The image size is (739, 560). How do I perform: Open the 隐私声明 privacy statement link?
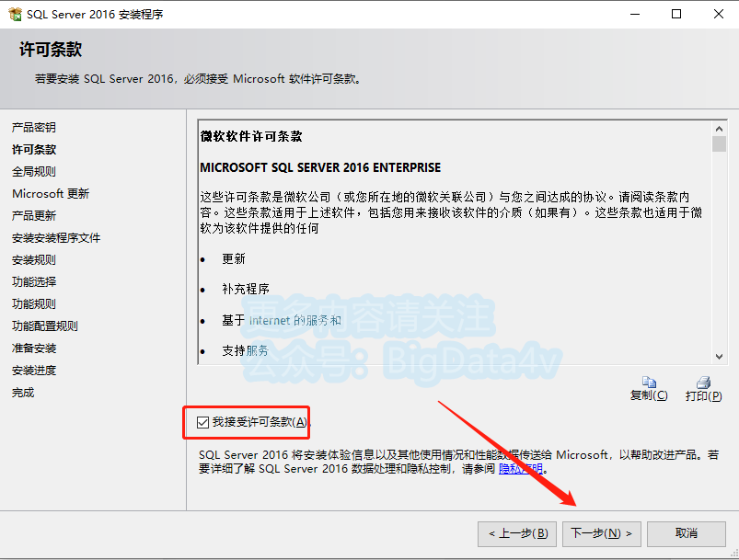(x=521, y=469)
